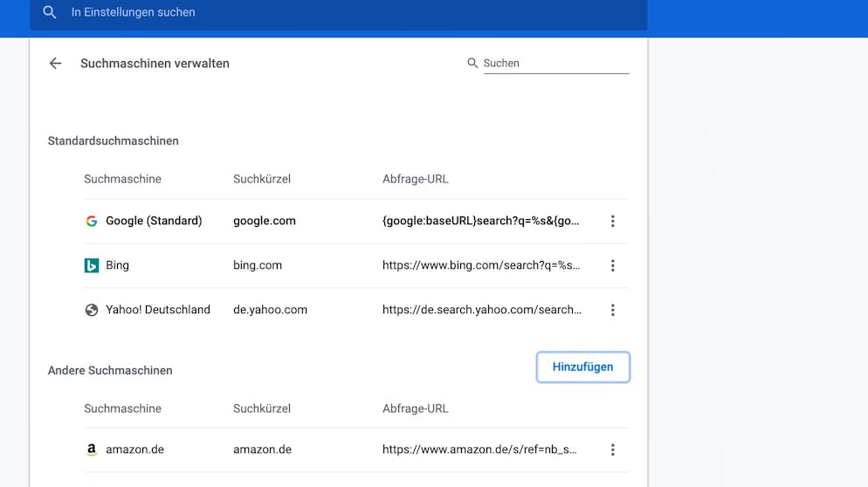Click the back arrow beside Suchmaschinen verwalten
Image resolution: width=868 pixels, height=487 pixels.
55,64
